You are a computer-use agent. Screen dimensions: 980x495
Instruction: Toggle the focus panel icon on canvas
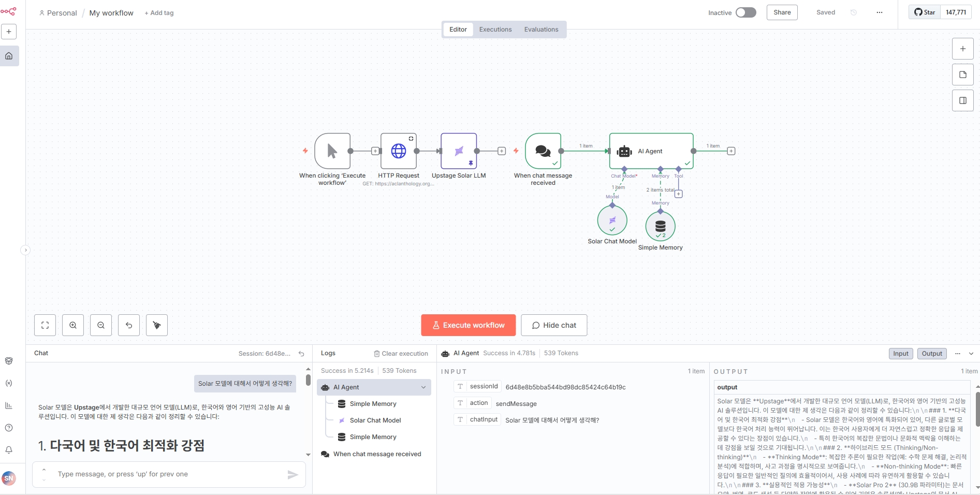coord(963,100)
